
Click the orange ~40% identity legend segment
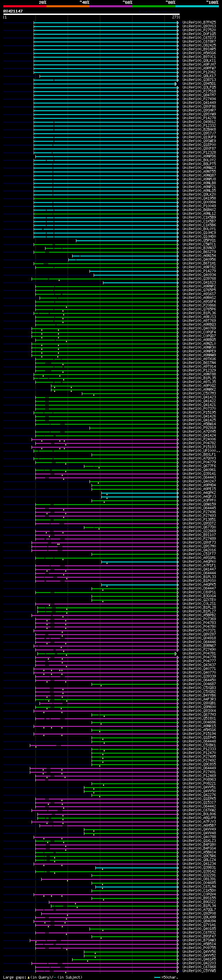(68, 6)
